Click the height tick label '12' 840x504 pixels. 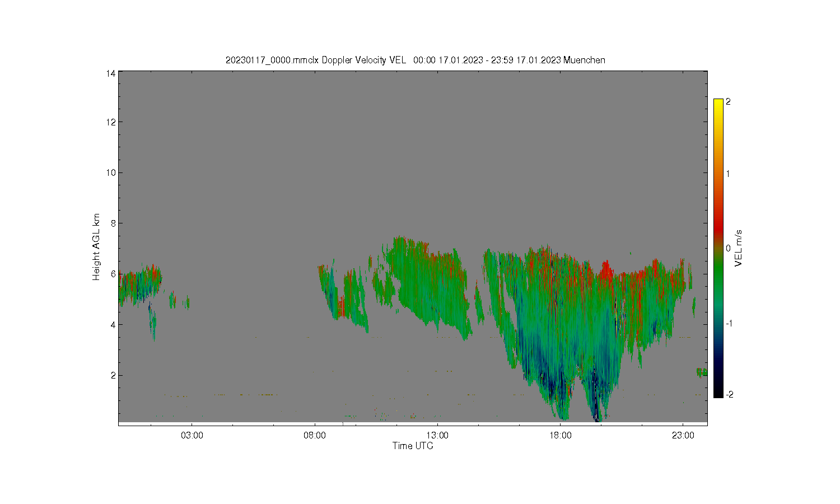[x=111, y=122]
